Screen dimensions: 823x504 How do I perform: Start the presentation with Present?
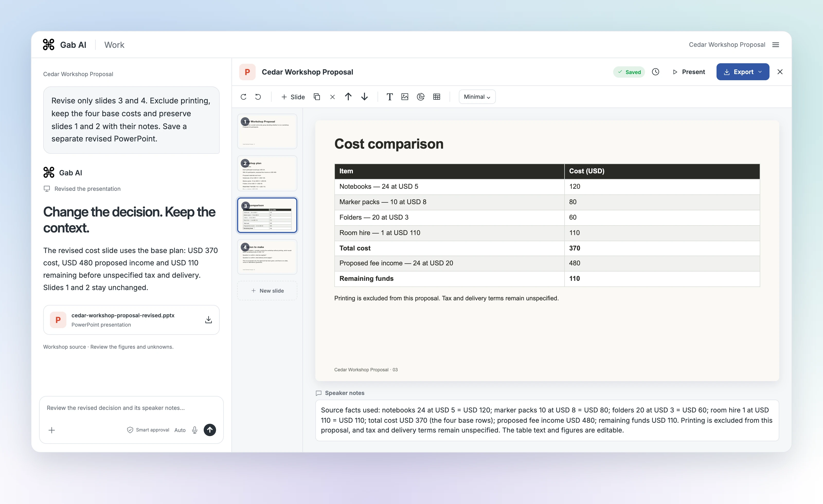click(689, 72)
